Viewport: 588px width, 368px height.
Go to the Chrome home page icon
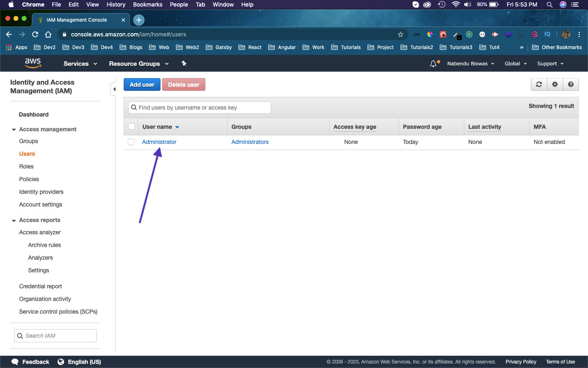click(48, 34)
